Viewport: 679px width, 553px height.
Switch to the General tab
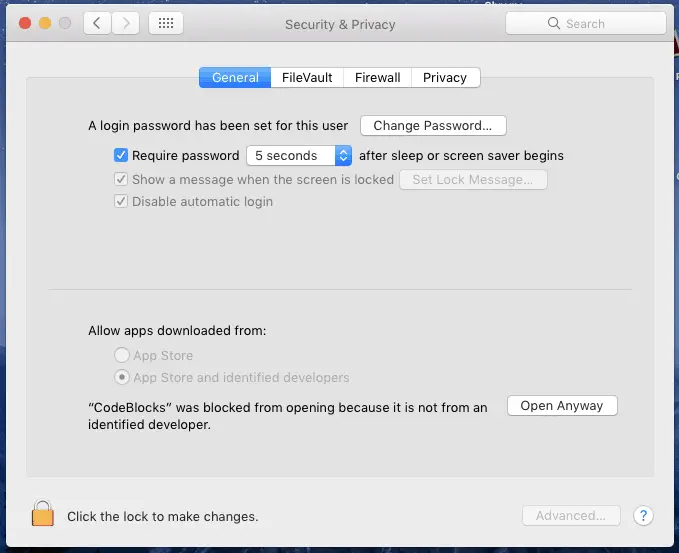(x=235, y=78)
